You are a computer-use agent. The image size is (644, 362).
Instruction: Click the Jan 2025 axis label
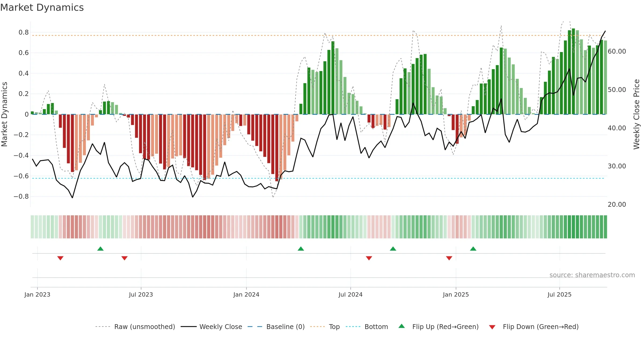click(456, 294)
